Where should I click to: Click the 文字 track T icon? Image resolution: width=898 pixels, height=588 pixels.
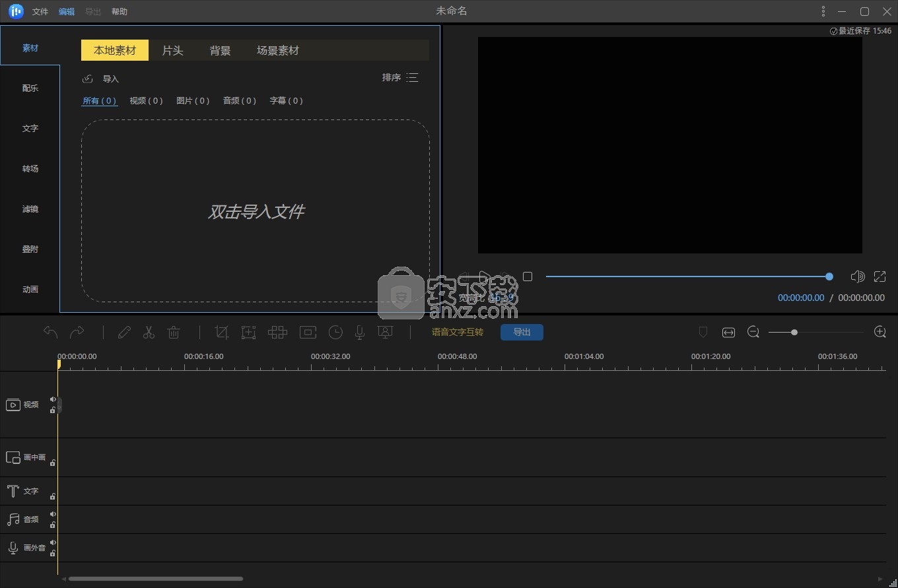pyautogui.click(x=13, y=491)
